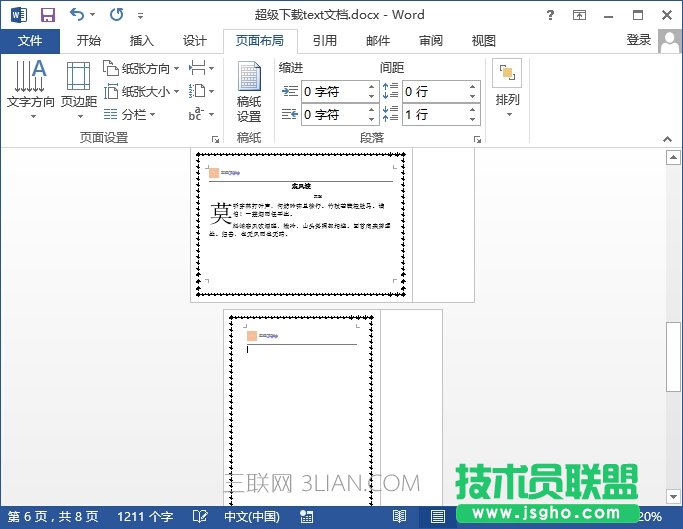Click the 中文(中国) language button

coord(251,517)
